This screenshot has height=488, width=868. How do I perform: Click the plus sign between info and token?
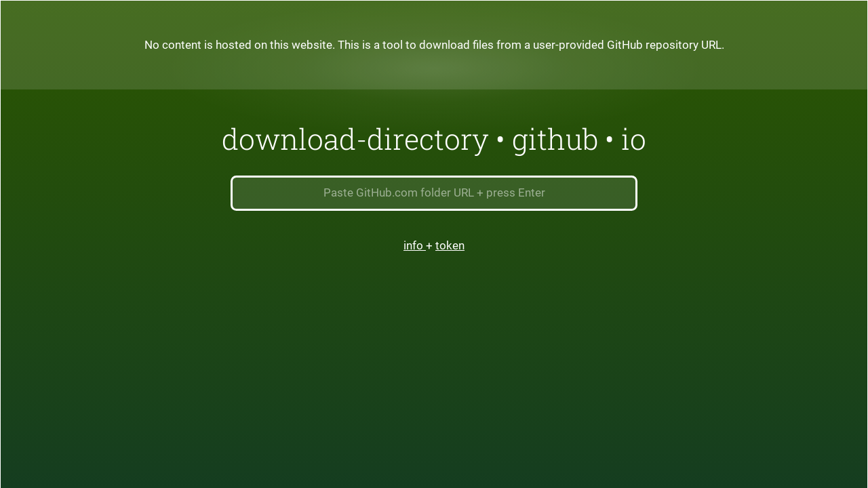429,246
